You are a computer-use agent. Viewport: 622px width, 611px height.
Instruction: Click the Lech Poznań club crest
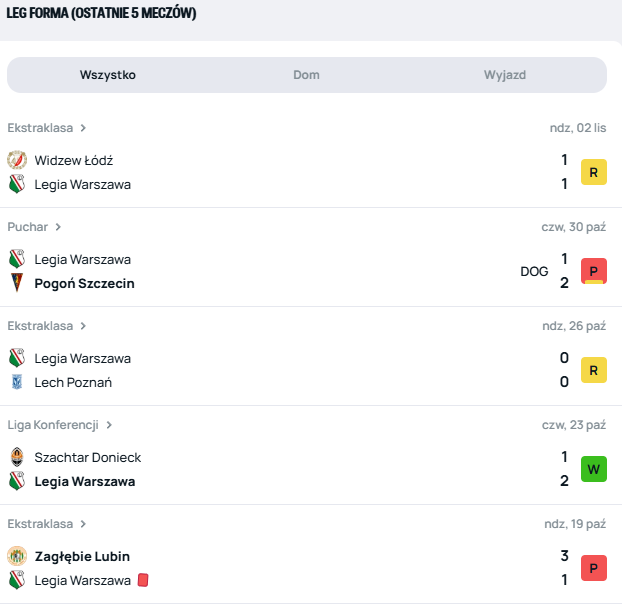click(16, 382)
